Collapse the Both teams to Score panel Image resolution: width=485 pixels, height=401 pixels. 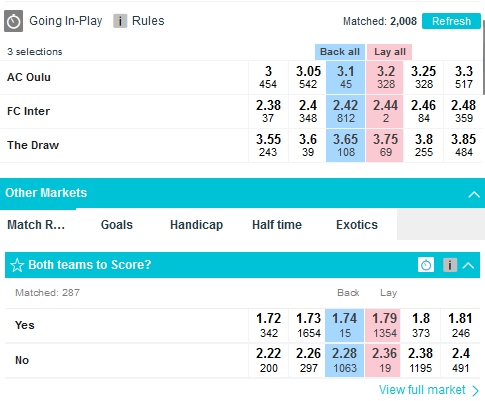pyautogui.click(x=469, y=265)
